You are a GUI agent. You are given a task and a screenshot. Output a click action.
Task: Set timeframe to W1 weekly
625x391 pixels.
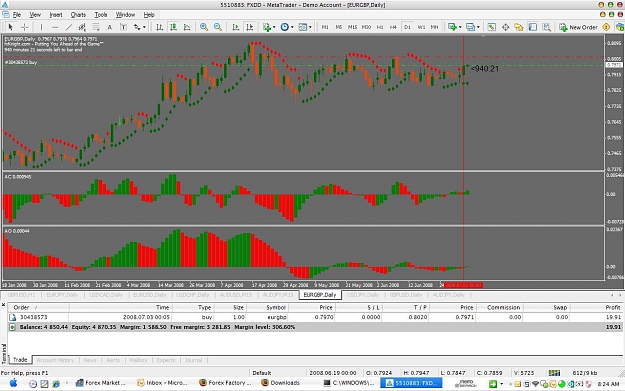(421, 27)
